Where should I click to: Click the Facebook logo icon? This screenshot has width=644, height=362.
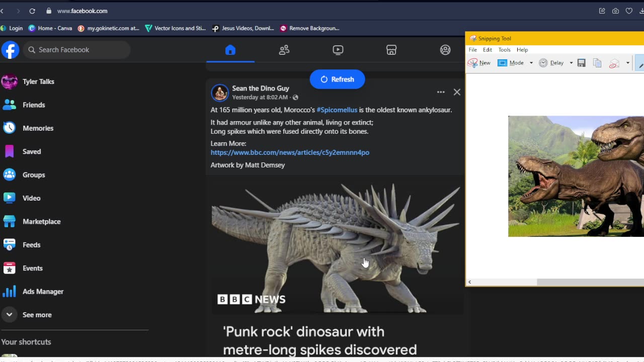[x=10, y=50]
